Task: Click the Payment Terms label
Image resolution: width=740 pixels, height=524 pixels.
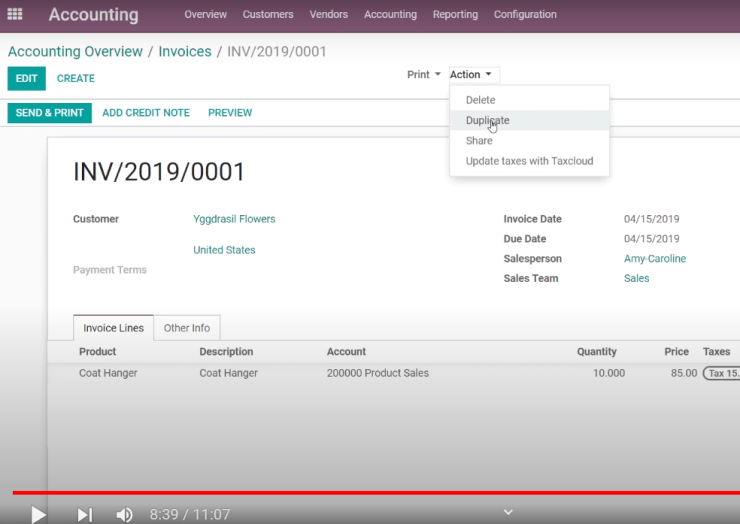Action: 109,270
